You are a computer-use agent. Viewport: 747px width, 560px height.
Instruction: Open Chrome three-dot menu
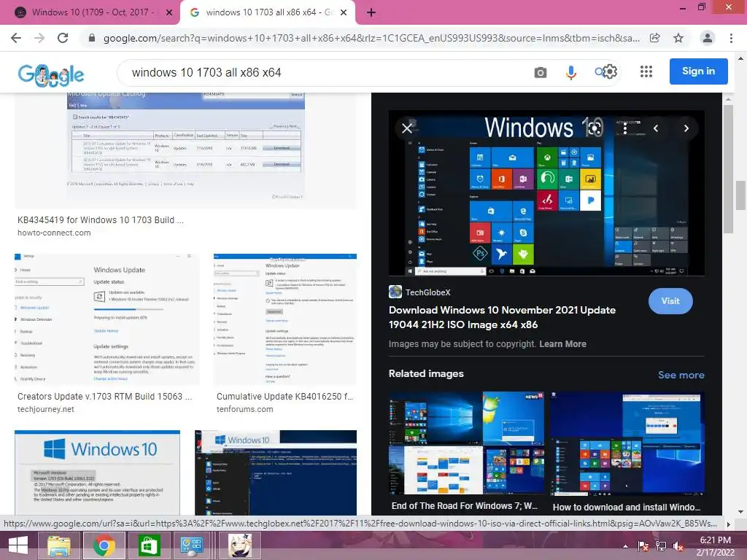pos(731,38)
